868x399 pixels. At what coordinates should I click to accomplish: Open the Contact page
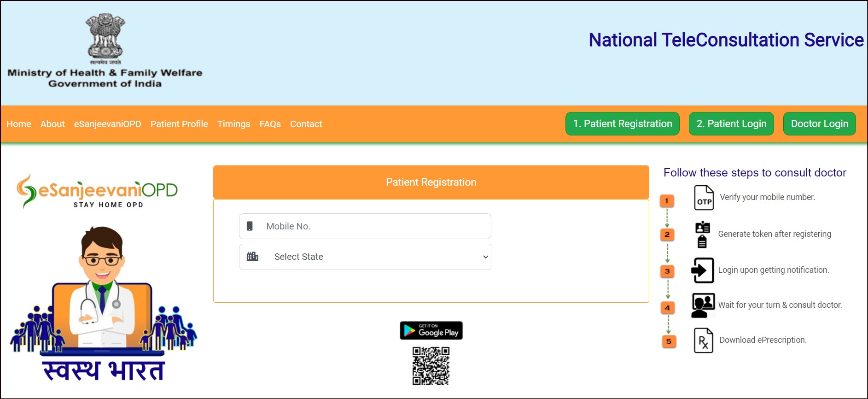click(x=306, y=124)
